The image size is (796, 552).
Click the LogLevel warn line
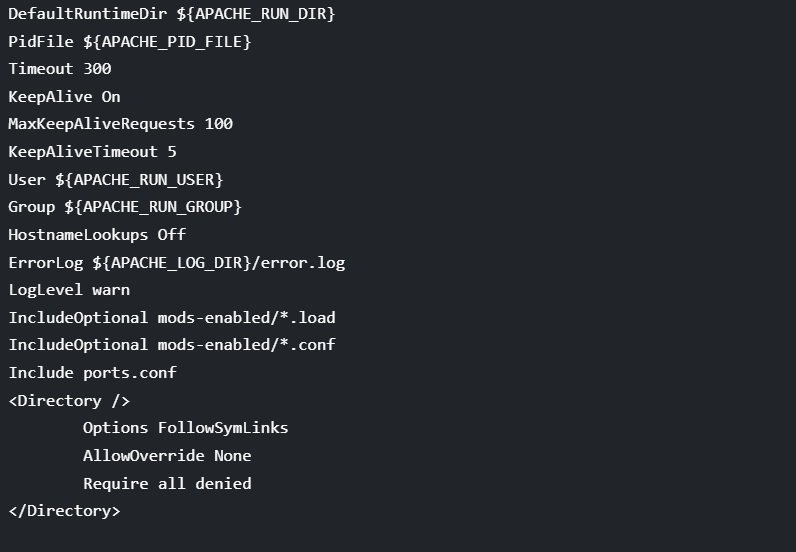click(69, 290)
